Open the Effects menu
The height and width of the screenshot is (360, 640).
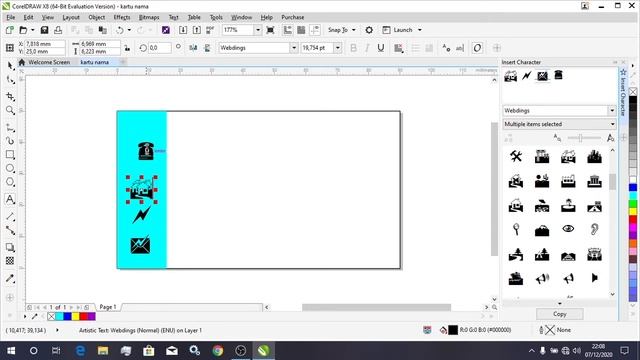coord(122,18)
